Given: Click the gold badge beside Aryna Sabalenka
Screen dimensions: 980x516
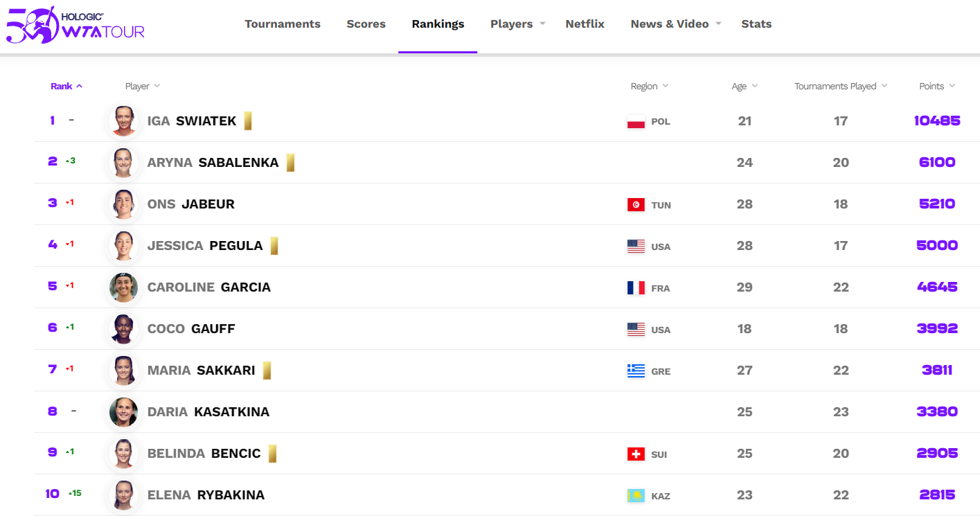Looking at the screenshot, I should pyautogui.click(x=290, y=163).
